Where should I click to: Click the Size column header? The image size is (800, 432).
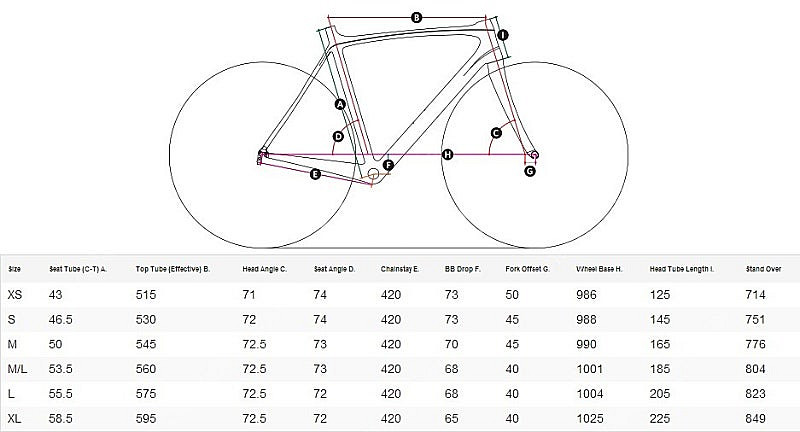coord(14,269)
